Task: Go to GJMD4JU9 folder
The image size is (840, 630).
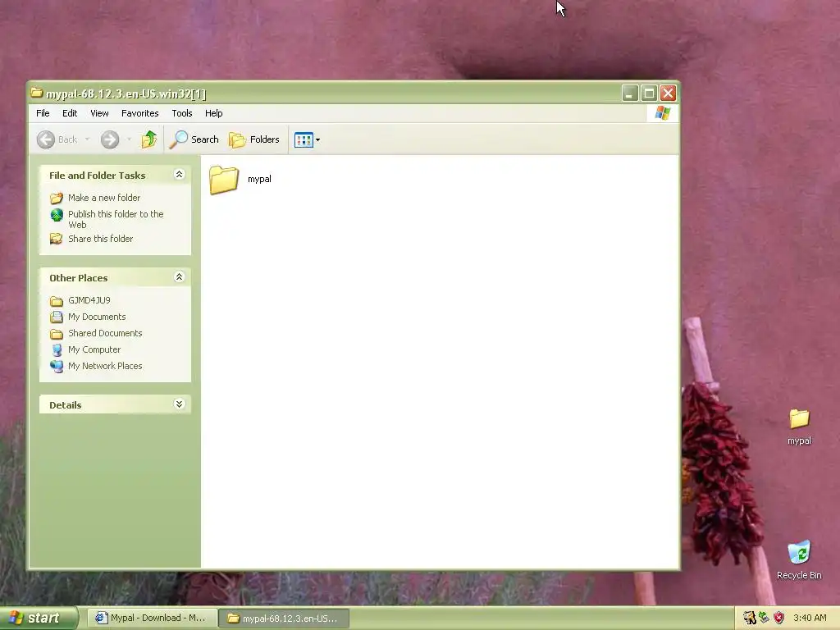Action: [89, 300]
